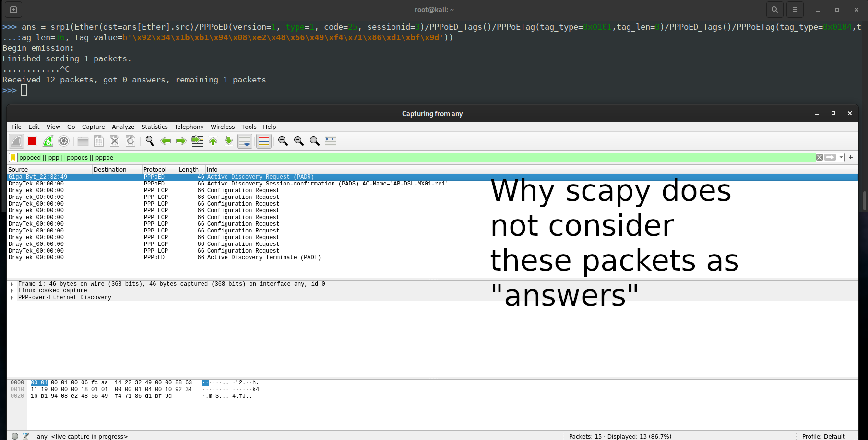
Task: Click the Expert information icon in status bar
Action: pyautogui.click(x=15, y=436)
